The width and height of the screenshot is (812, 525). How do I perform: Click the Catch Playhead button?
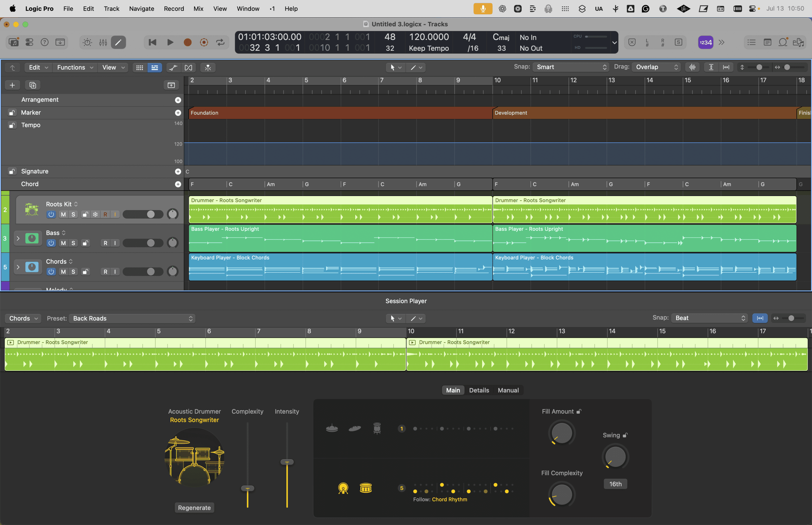point(208,68)
